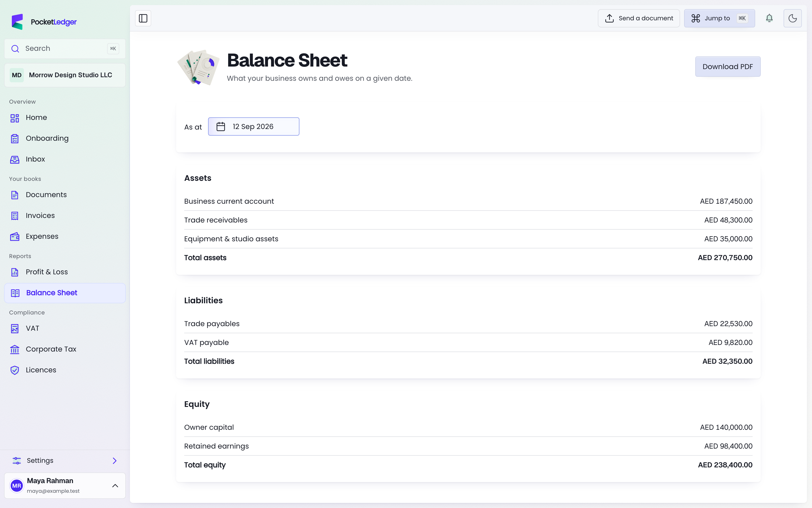Select Trade receivables row
Viewport: 812px width, 508px height.
pos(468,220)
